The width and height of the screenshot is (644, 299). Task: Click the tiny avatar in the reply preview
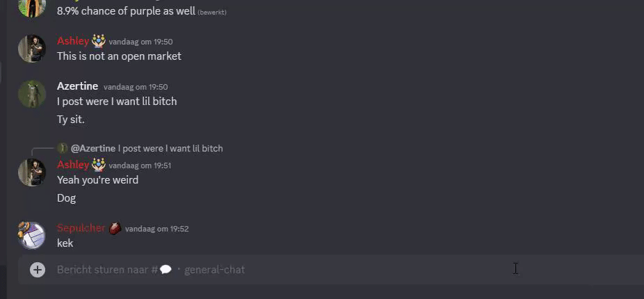[63, 148]
